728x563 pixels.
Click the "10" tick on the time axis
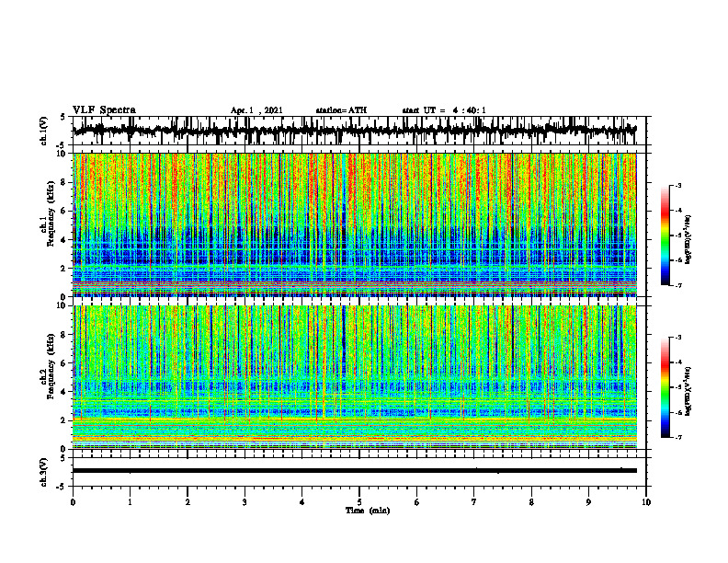coord(646,502)
